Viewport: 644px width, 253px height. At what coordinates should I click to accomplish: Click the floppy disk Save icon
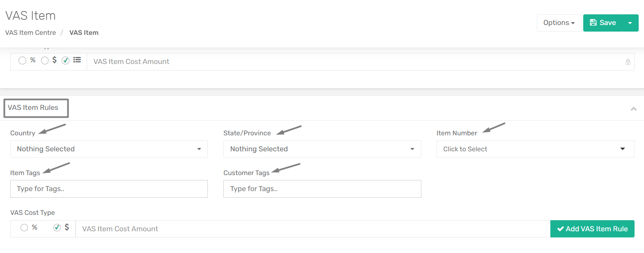(593, 23)
